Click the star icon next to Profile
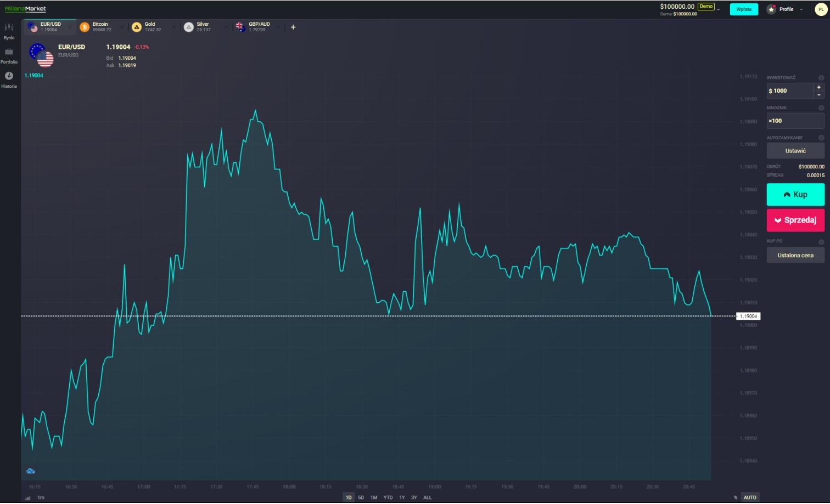 pos(771,9)
